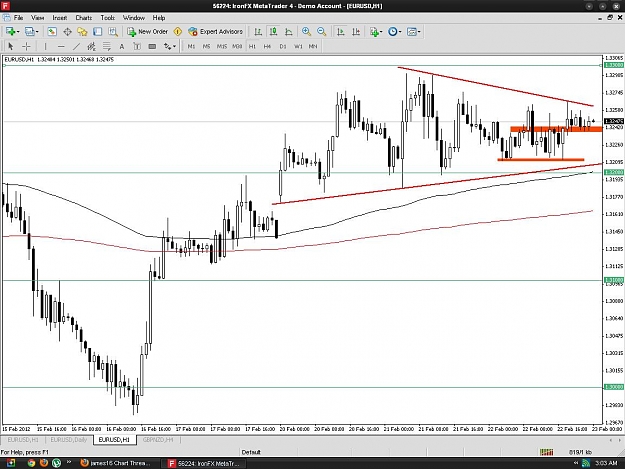
Task: Zoom in on the chart
Action: pos(306,31)
